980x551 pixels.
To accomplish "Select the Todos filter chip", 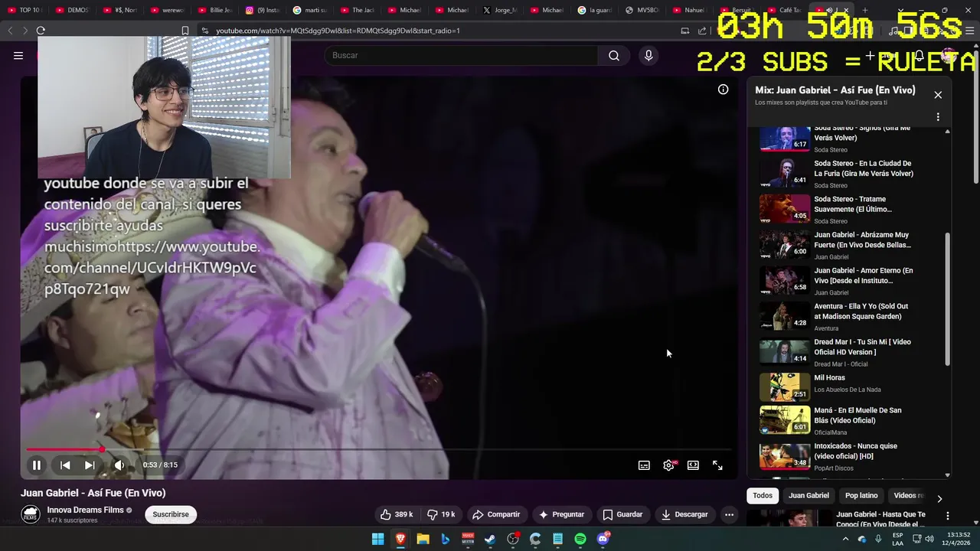I will tap(763, 495).
